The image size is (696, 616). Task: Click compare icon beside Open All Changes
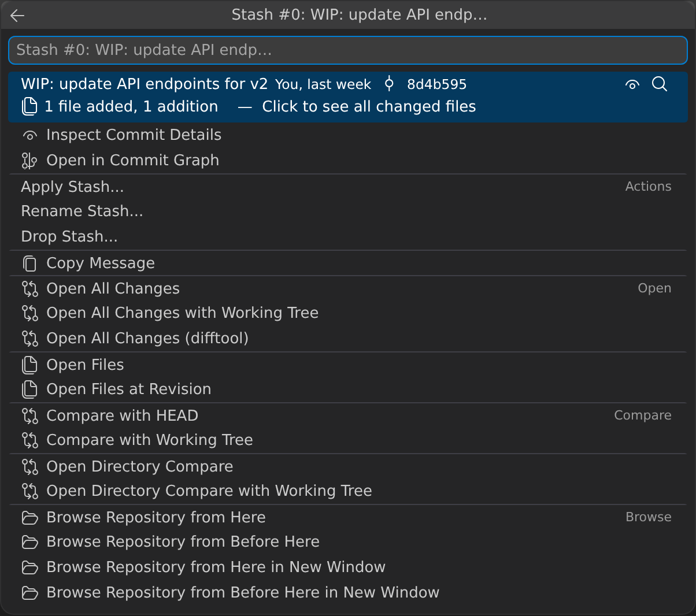(x=29, y=289)
